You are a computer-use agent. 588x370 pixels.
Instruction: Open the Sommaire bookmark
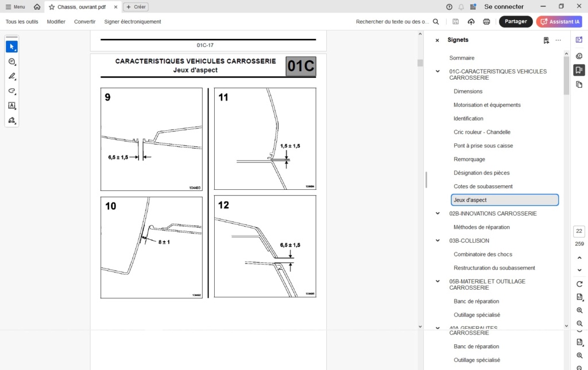[x=462, y=58]
